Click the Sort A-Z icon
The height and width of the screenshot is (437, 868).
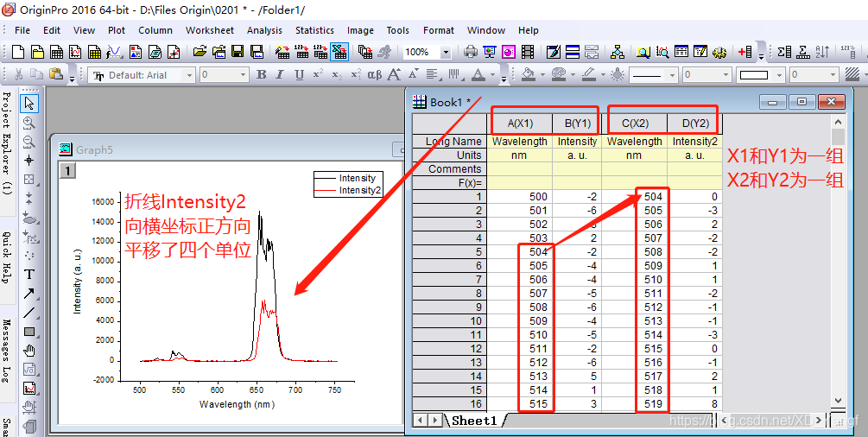[821, 52]
